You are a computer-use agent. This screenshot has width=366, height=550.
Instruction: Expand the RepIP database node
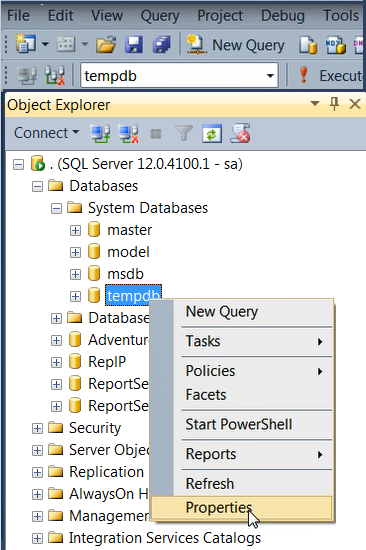pos(56,362)
